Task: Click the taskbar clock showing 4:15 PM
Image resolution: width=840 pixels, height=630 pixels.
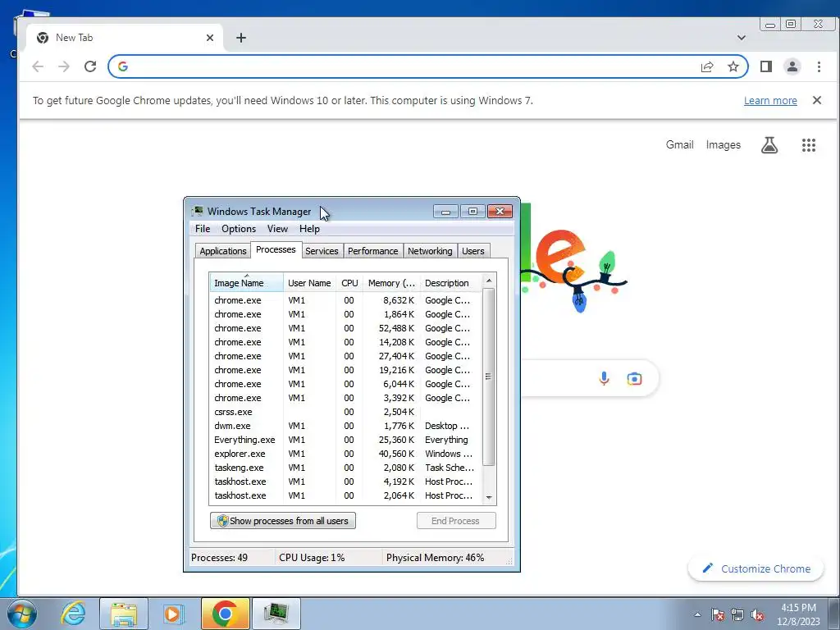Action: point(798,614)
